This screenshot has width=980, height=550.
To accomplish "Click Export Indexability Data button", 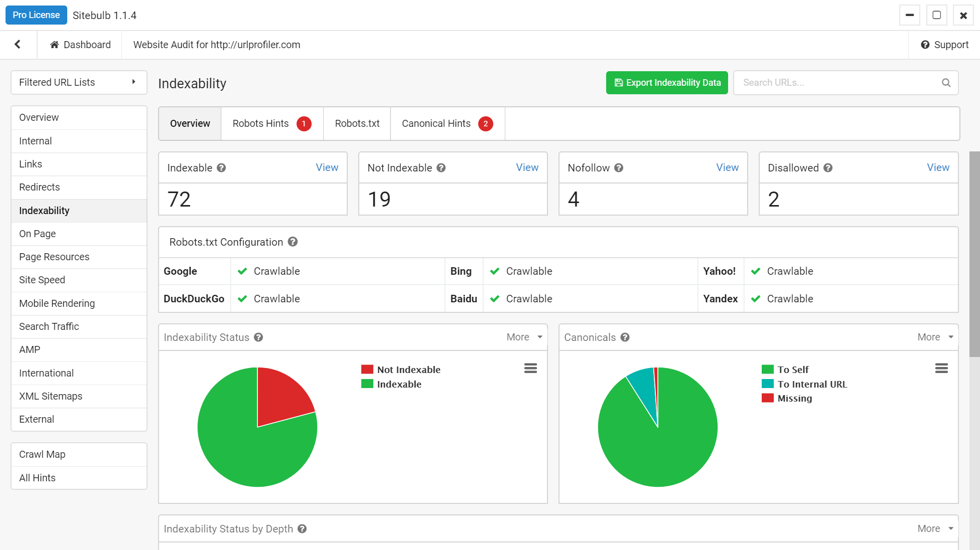I will (x=666, y=83).
